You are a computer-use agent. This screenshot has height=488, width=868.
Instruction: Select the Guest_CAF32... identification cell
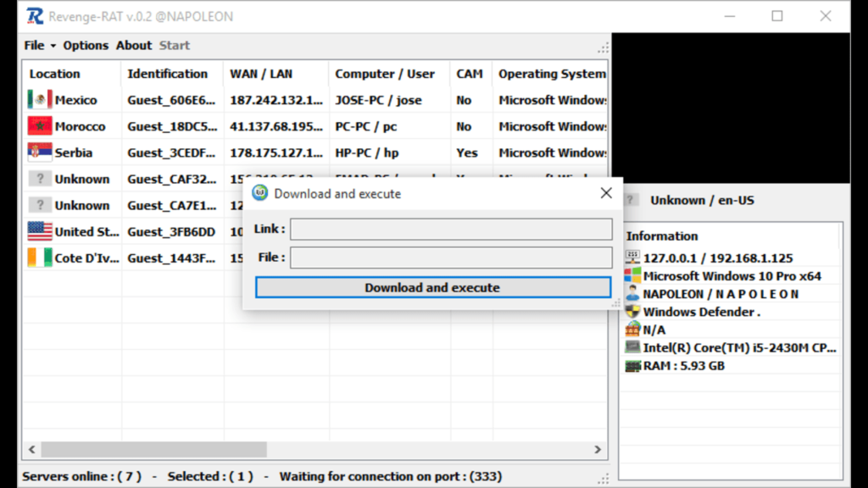pyautogui.click(x=171, y=180)
